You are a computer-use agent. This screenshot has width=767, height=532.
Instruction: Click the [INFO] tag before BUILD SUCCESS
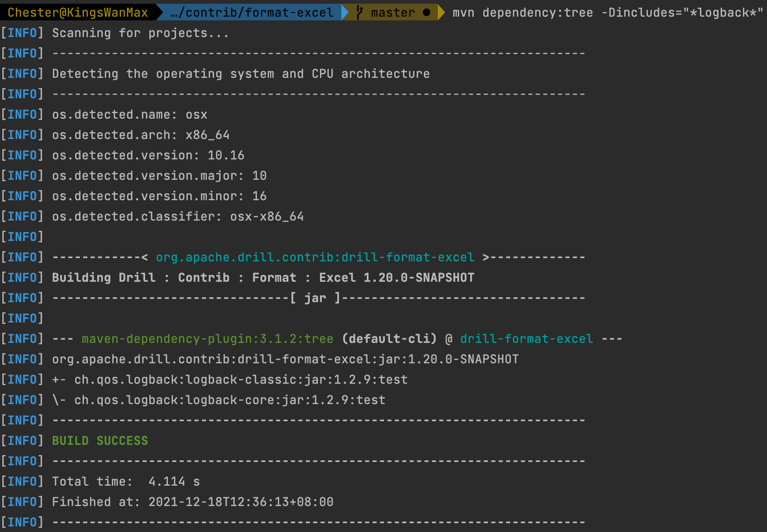22,441
